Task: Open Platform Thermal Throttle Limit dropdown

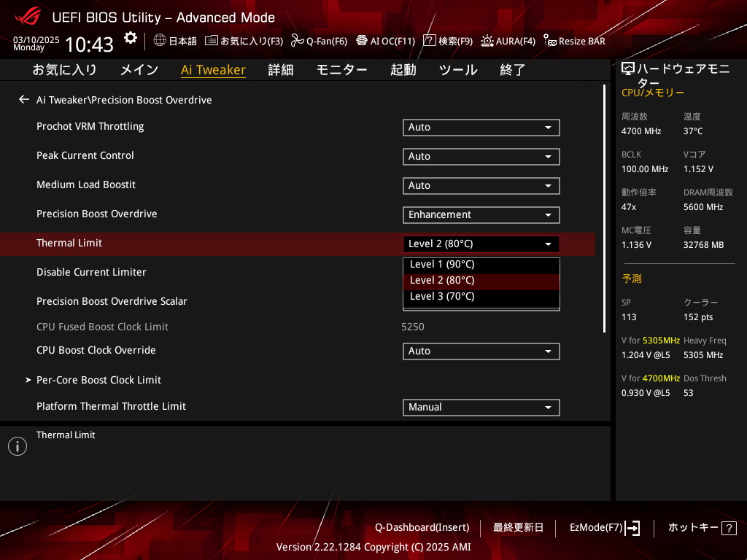Action: [x=481, y=408]
